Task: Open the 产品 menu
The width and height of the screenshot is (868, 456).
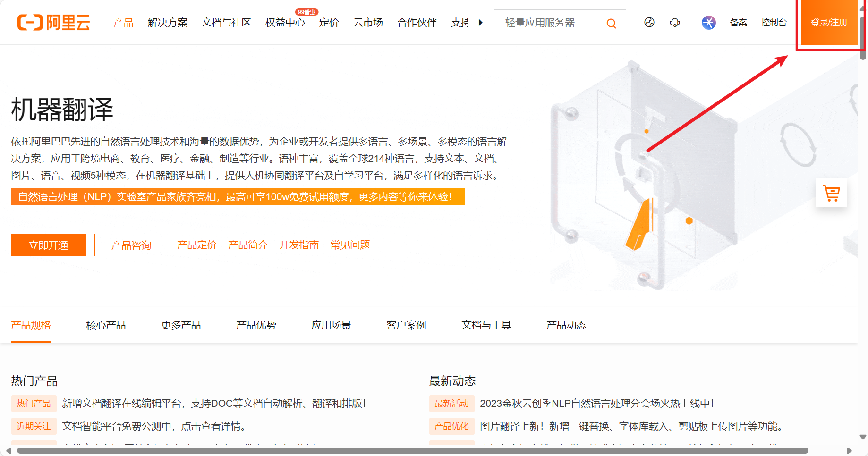Action: point(124,22)
